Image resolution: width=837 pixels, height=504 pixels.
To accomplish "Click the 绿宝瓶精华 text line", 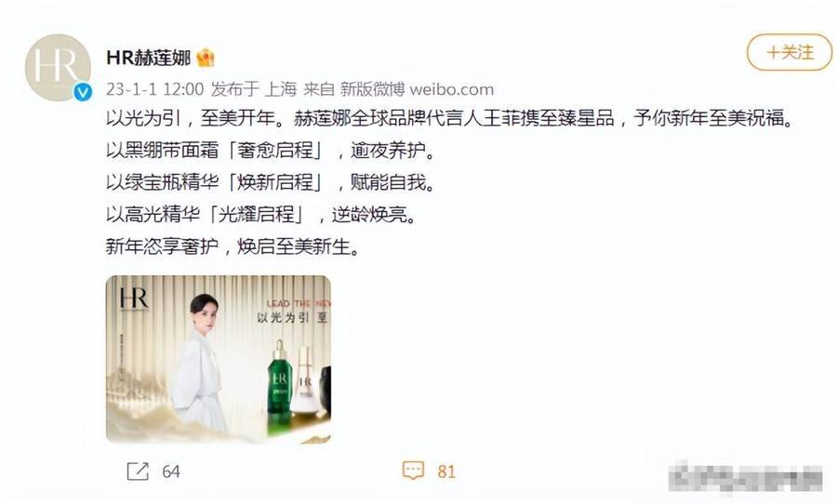I will pos(271,182).
